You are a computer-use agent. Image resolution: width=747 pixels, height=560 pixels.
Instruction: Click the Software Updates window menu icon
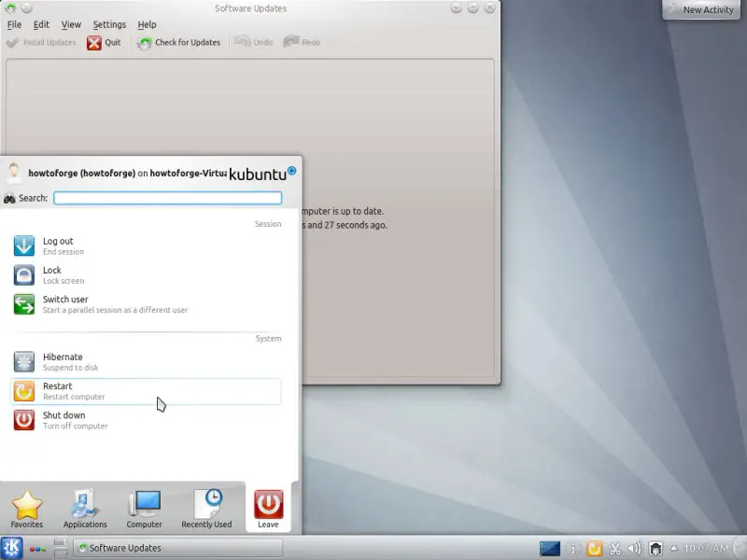[x=10, y=8]
